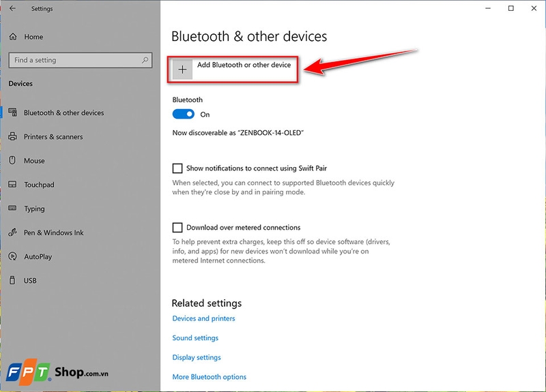Viewport: 546px width, 392px height.
Task: Go to the AutoPlay page
Action: click(x=38, y=257)
